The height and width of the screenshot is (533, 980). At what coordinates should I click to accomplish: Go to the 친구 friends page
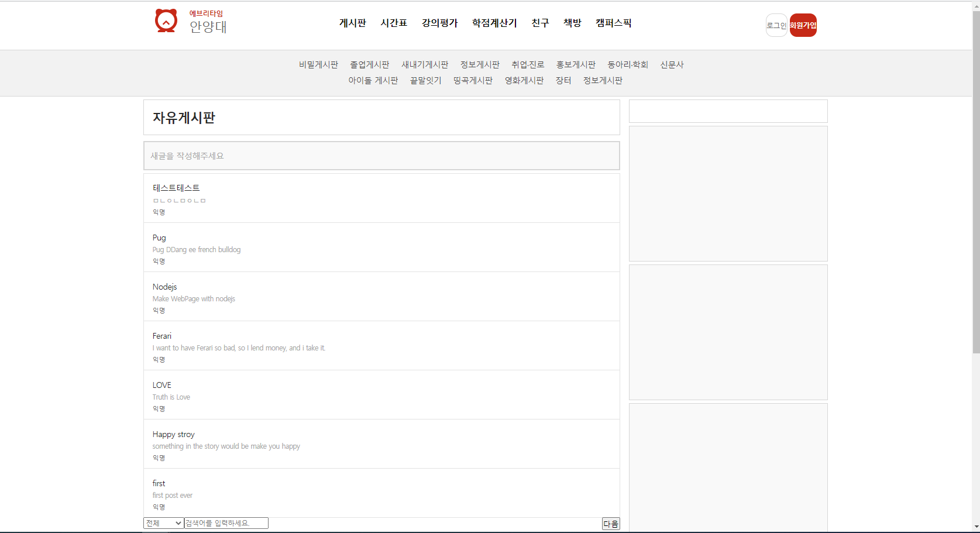coord(539,23)
